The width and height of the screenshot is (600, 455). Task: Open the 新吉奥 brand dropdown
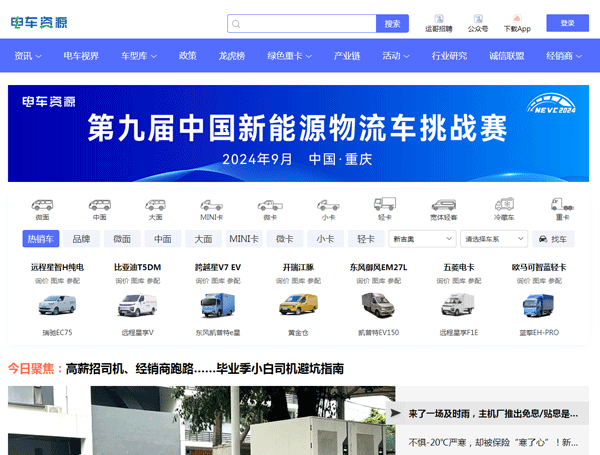coord(422,239)
